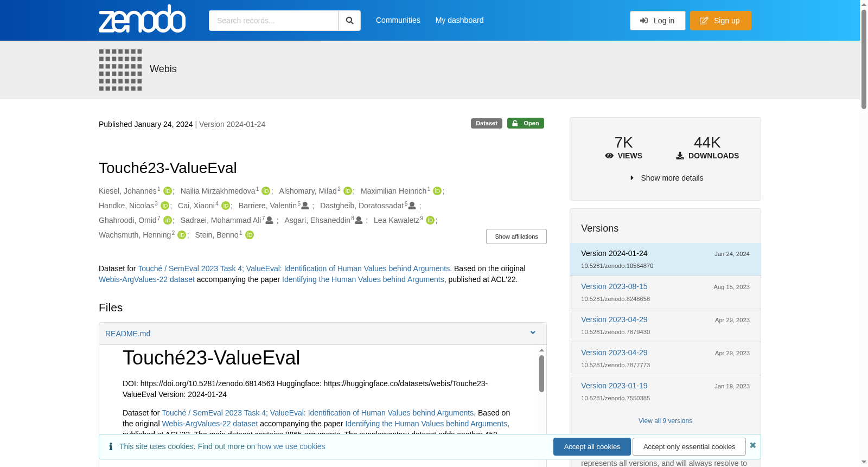Click Asgari, Ehsaneddin person icon

[x=359, y=220]
